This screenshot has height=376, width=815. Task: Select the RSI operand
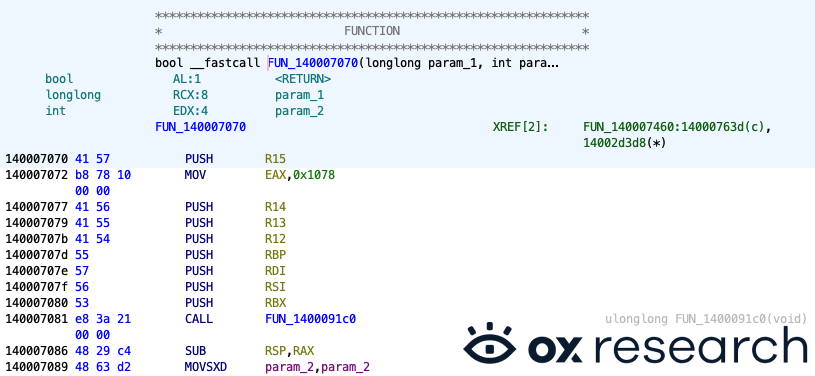pos(275,287)
